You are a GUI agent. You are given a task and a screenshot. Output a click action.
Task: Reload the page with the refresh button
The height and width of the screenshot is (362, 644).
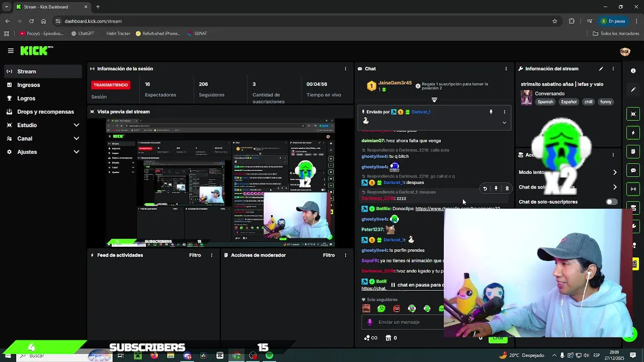click(31, 21)
